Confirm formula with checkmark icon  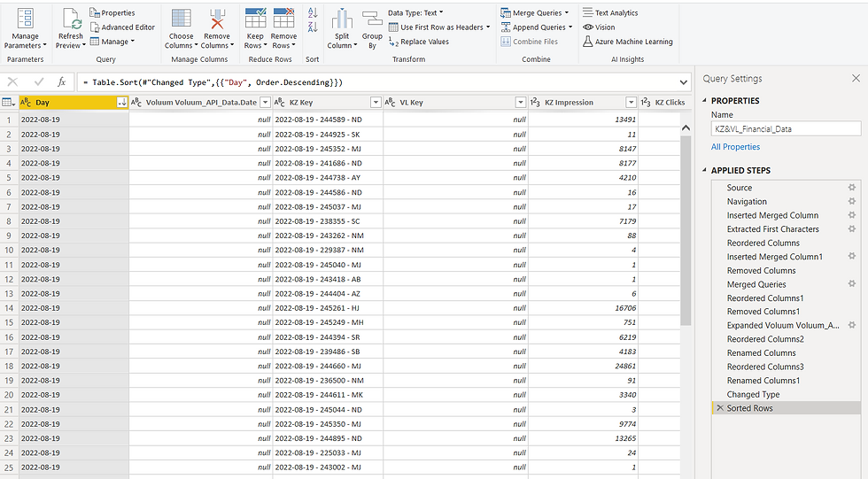39,81
